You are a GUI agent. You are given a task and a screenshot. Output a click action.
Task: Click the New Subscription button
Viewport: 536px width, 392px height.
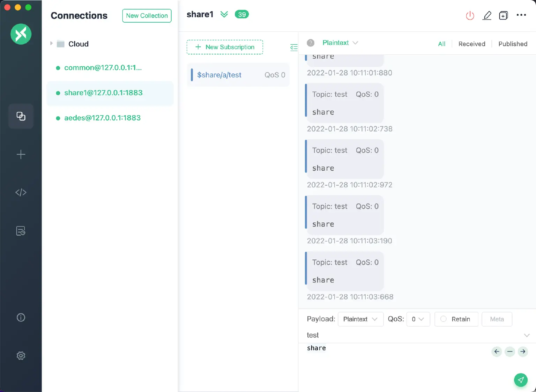click(225, 47)
